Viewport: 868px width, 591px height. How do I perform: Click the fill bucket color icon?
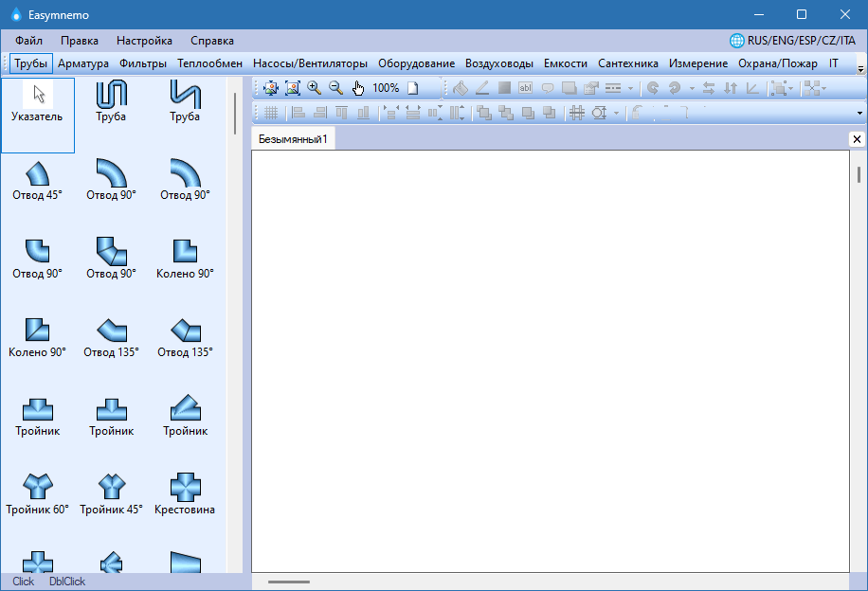[x=460, y=88]
